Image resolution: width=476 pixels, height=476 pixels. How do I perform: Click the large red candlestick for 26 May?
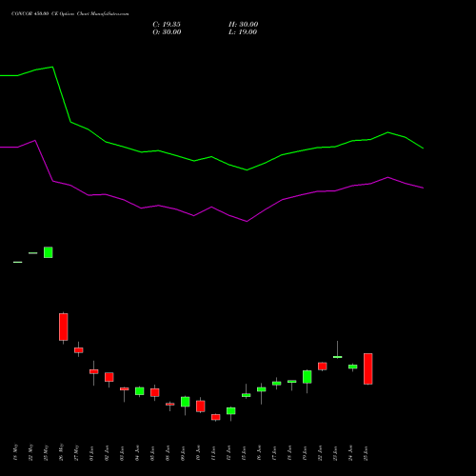point(64,327)
